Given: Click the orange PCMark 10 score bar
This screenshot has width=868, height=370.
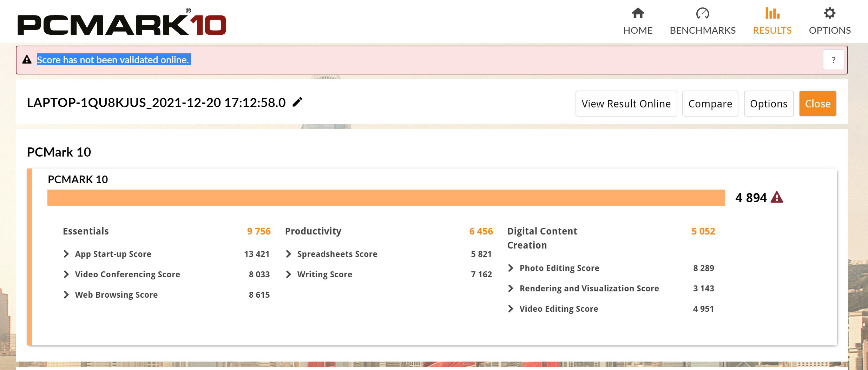Looking at the screenshot, I should (386, 198).
